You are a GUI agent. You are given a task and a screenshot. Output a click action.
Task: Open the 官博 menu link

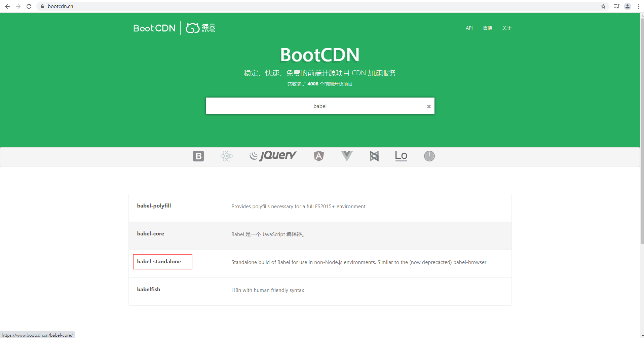pos(488,28)
